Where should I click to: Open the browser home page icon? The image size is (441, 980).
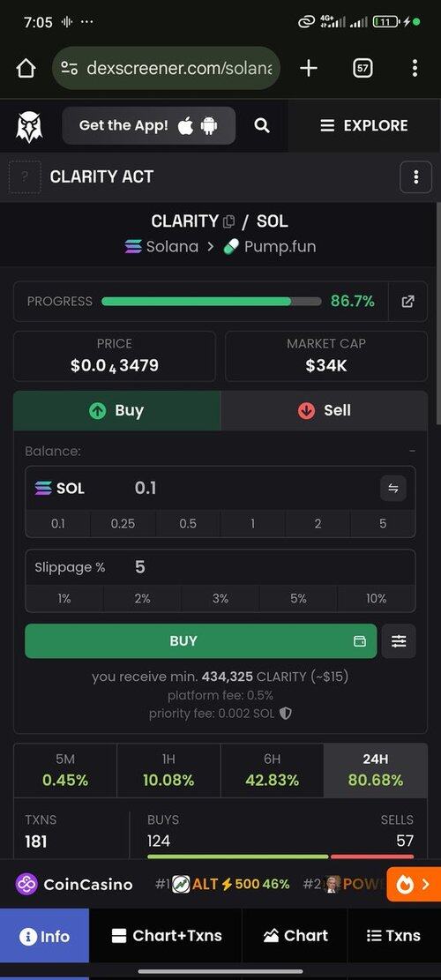26,68
